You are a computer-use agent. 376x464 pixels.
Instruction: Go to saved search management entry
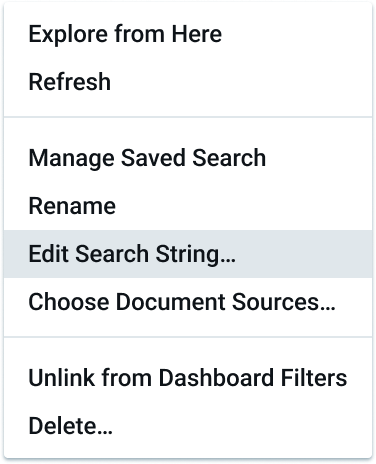pyautogui.click(x=188, y=158)
